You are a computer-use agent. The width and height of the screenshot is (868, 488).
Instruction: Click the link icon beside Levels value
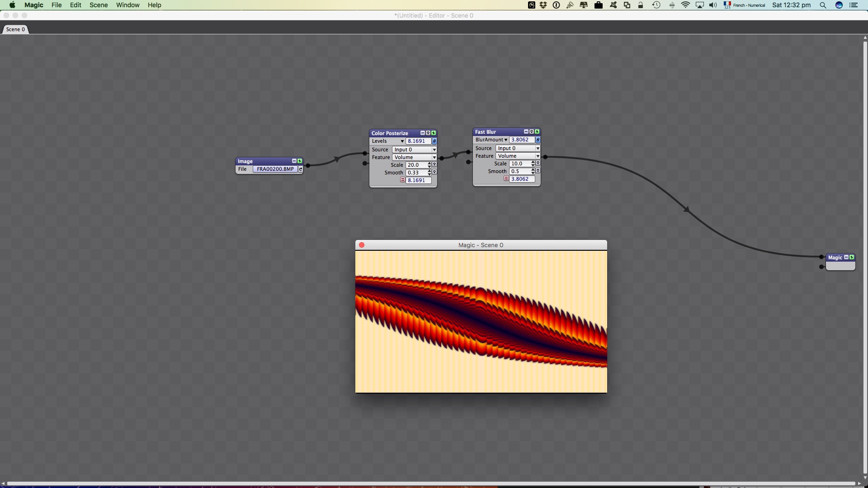point(434,141)
